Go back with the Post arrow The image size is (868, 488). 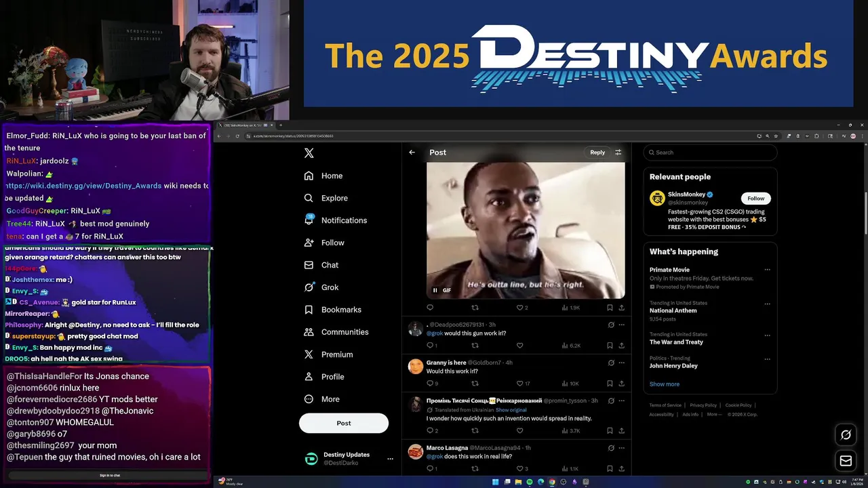point(412,152)
